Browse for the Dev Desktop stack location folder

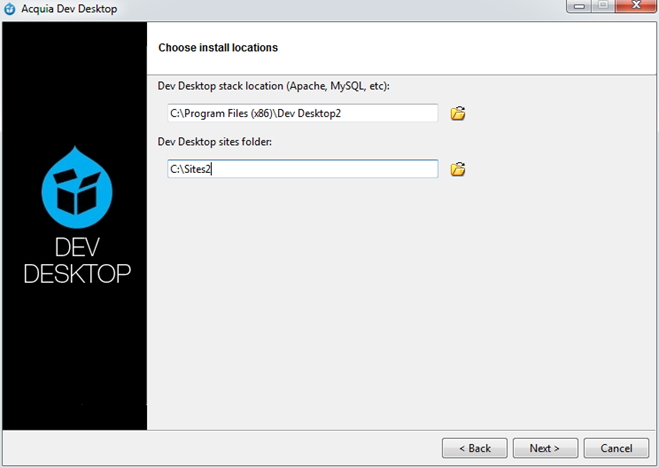[458, 113]
